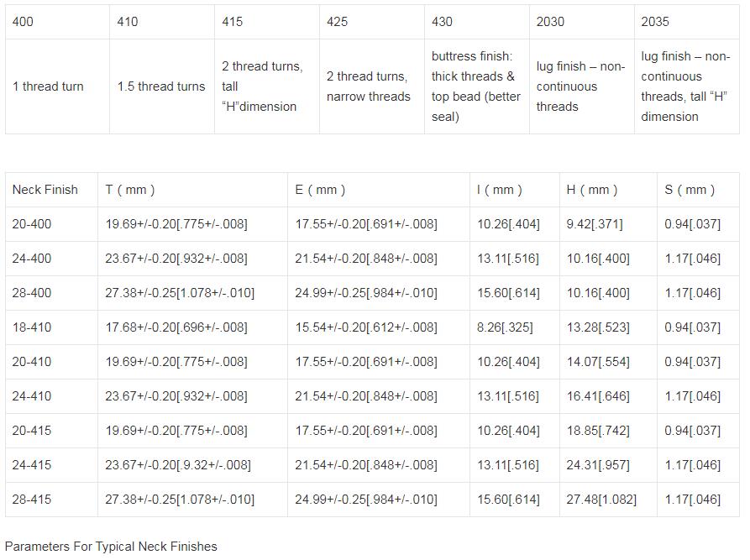750x560 pixels.
Task: Click the "Parameters For Typical Neck Finishes" caption
Action: [x=111, y=547]
